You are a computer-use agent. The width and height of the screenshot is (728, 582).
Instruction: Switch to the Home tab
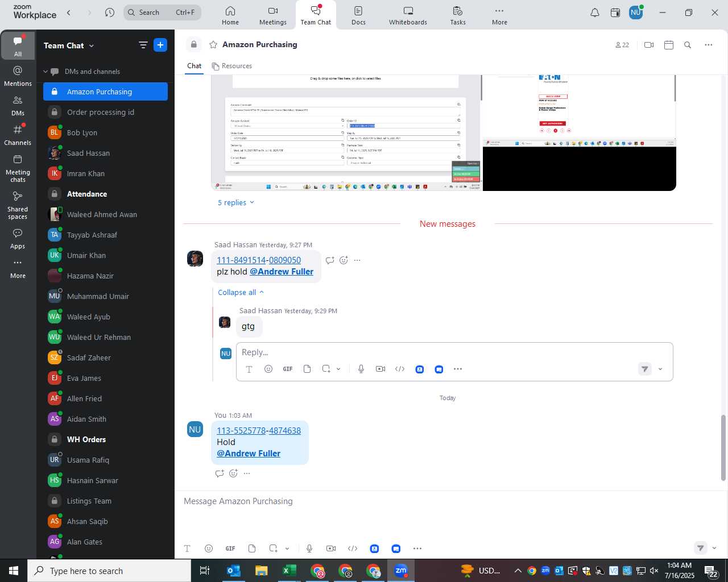click(230, 15)
